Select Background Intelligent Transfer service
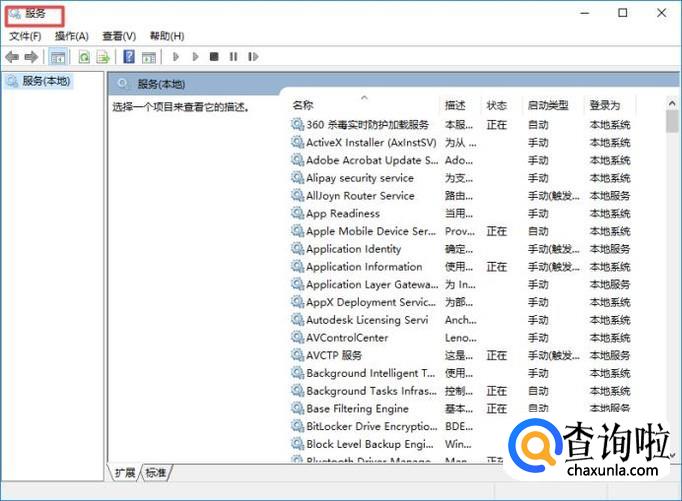The width and height of the screenshot is (682, 501). tap(461, 374)
